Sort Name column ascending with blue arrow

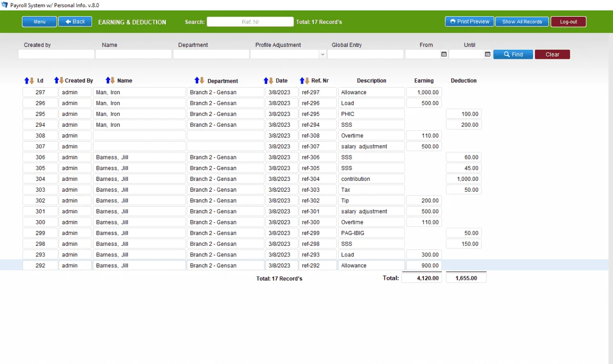click(x=108, y=80)
